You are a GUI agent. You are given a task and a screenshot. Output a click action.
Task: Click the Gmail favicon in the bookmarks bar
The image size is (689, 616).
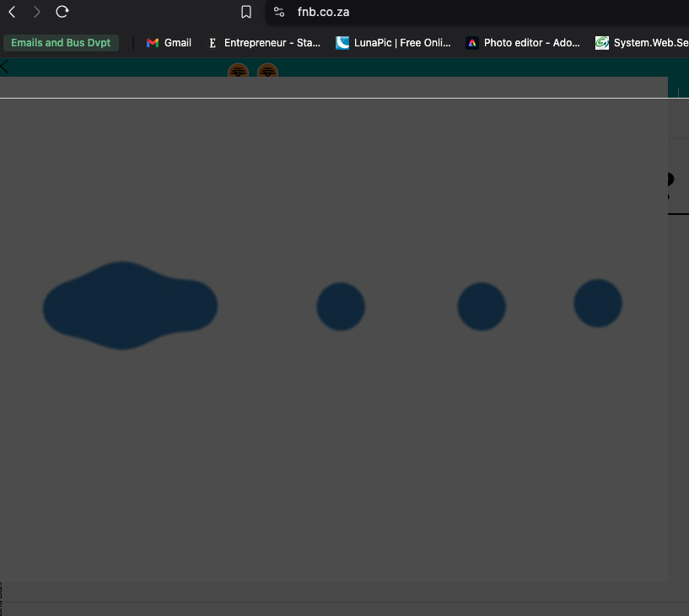[x=153, y=43]
